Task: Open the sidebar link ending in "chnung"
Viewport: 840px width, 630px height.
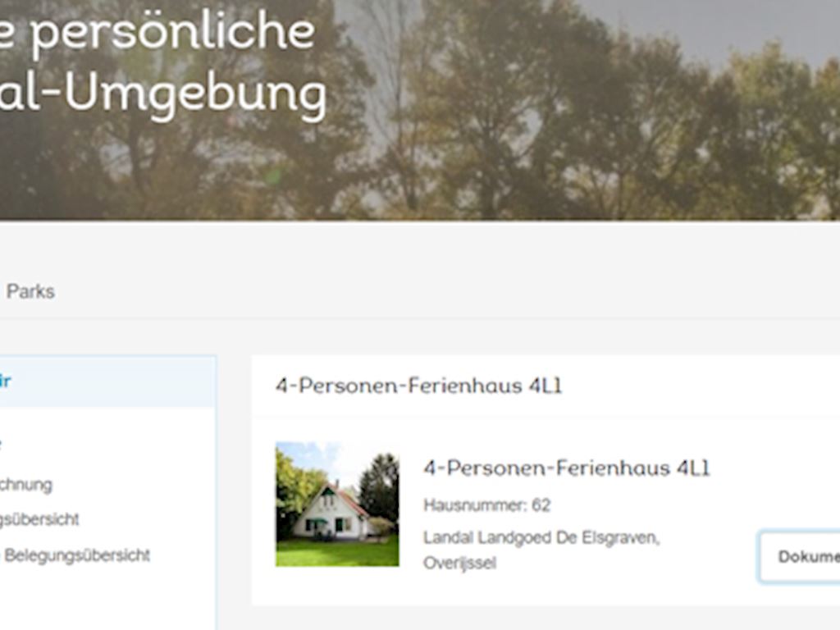Action: (x=26, y=484)
